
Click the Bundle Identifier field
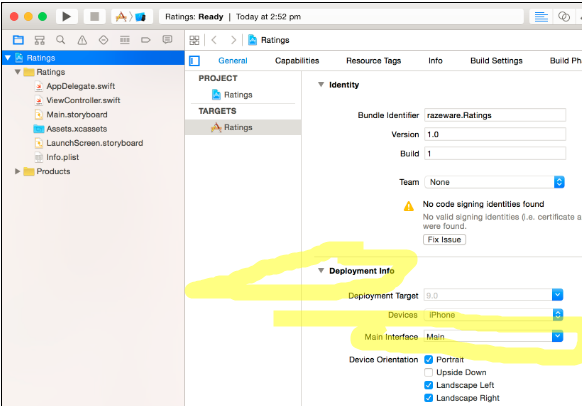pos(495,115)
